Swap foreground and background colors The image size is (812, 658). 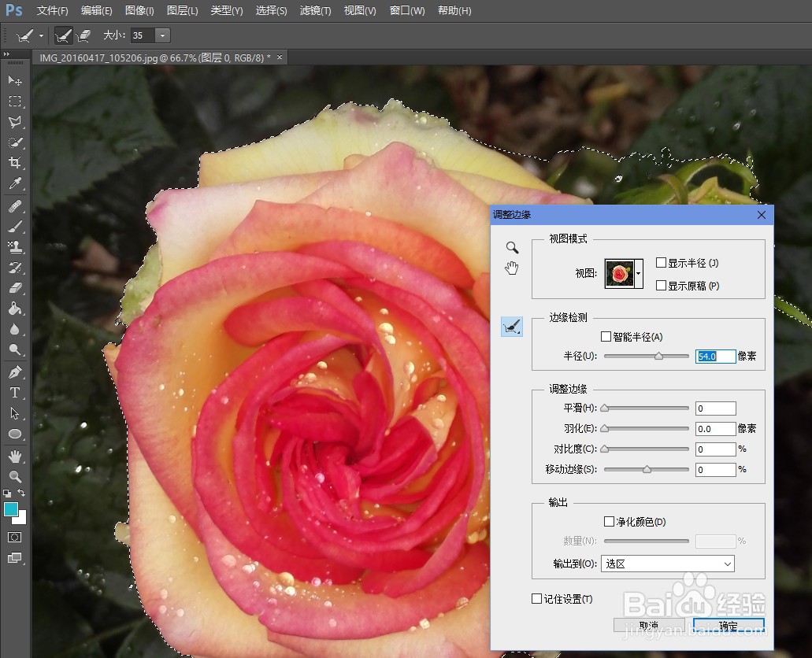pos(21,493)
